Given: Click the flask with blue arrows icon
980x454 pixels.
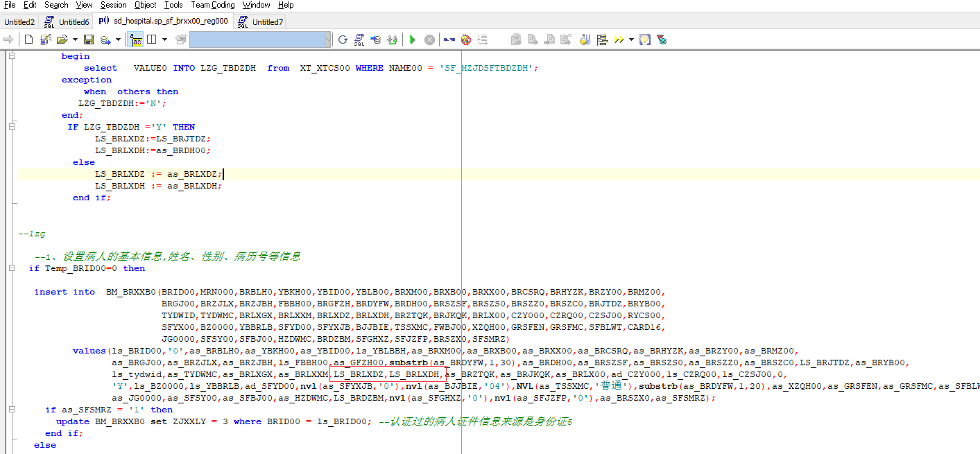Looking at the screenshot, I should click(585, 40).
